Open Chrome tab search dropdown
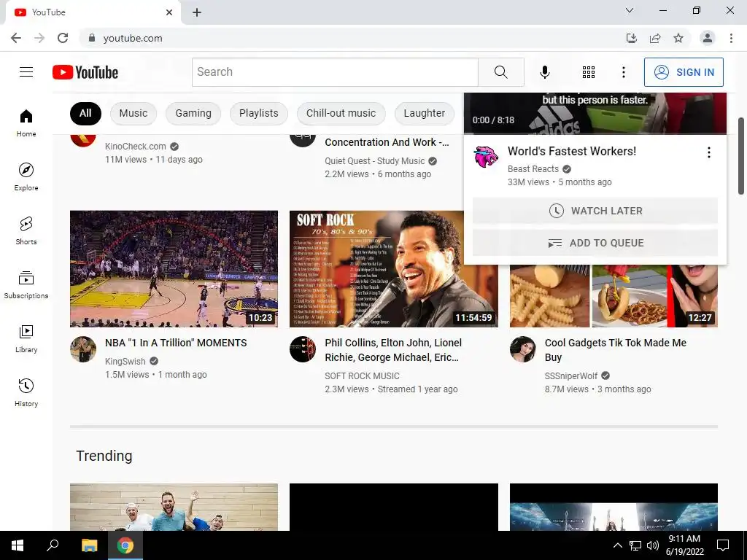Image resolution: width=747 pixels, height=560 pixels. click(x=630, y=10)
